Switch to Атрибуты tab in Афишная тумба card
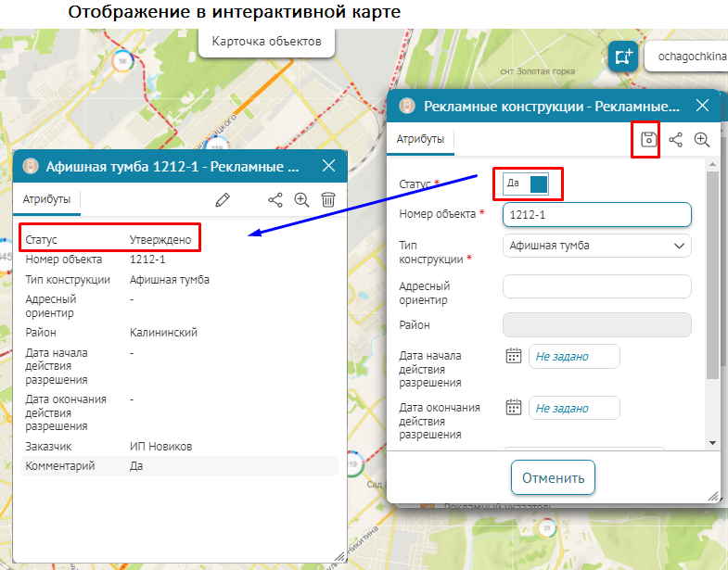This screenshot has width=728, height=570. (x=46, y=199)
